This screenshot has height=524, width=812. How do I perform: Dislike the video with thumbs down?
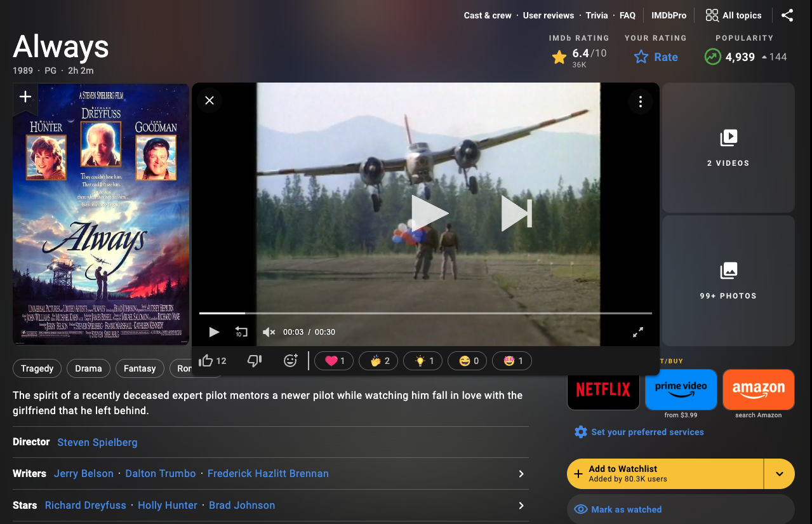pyautogui.click(x=255, y=361)
